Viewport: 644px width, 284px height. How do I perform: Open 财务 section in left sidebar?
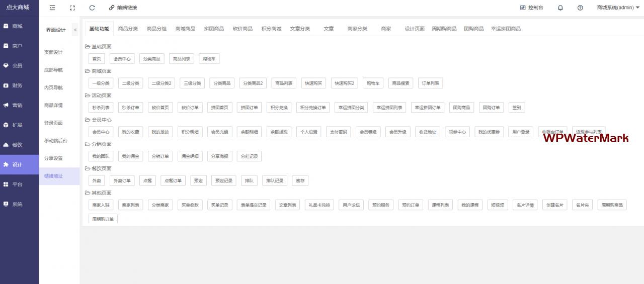(18, 85)
